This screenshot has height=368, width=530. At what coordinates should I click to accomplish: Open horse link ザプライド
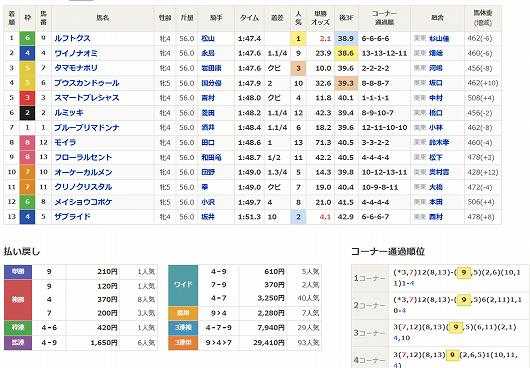pyautogui.click(x=73, y=217)
